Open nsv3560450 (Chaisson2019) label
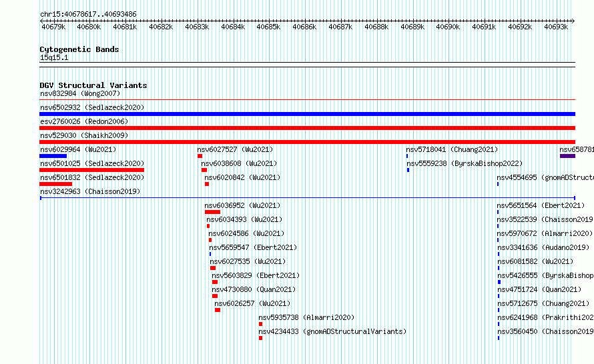Screen dimensions: 594x364 (x=545, y=331)
